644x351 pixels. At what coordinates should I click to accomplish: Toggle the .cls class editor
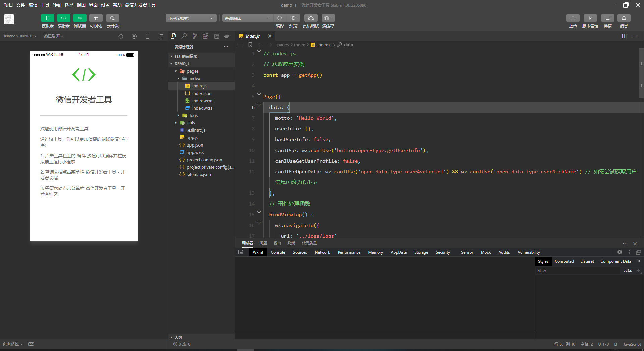point(628,270)
